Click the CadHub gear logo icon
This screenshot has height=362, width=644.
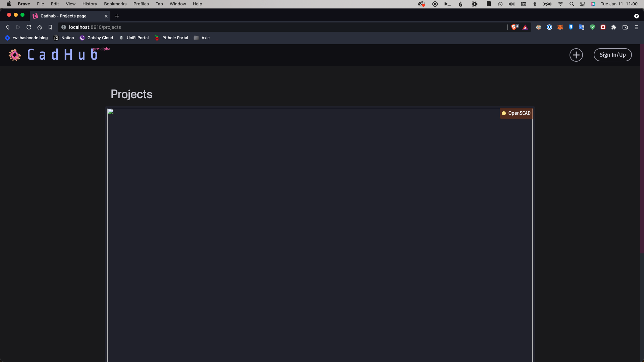tap(14, 55)
